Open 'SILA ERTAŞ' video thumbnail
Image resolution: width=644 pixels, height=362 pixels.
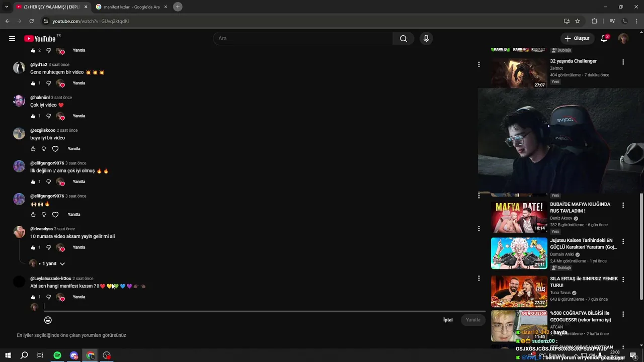pyautogui.click(x=519, y=291)
